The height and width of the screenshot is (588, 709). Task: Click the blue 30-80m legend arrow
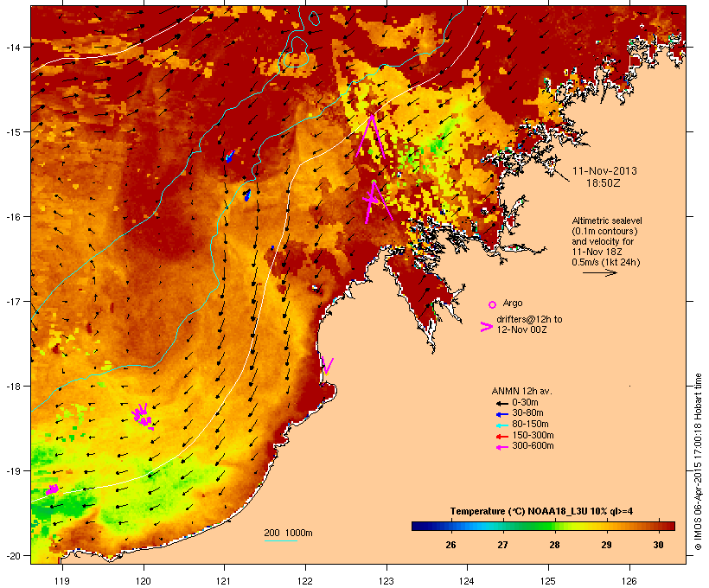coord(501,414)
